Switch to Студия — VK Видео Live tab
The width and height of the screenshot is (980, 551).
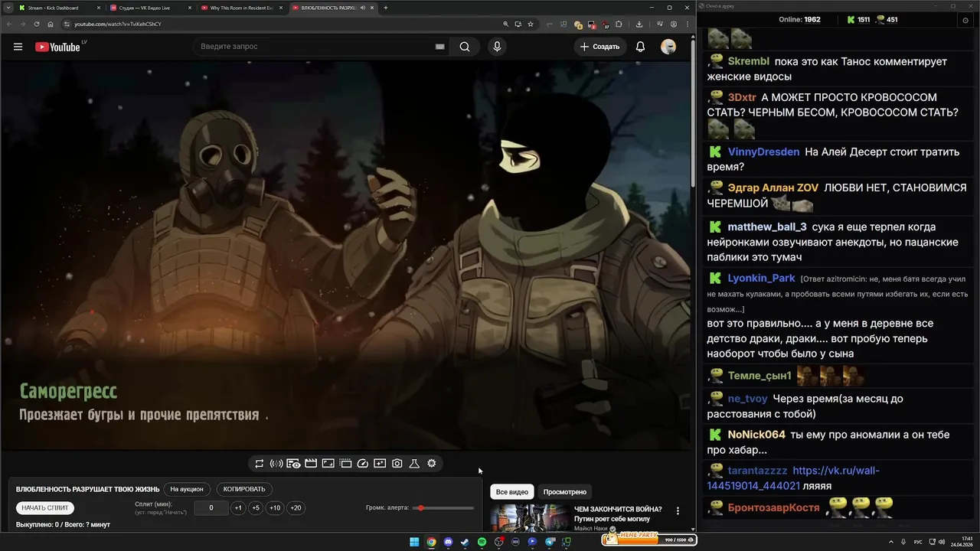(x=149, y=8)
